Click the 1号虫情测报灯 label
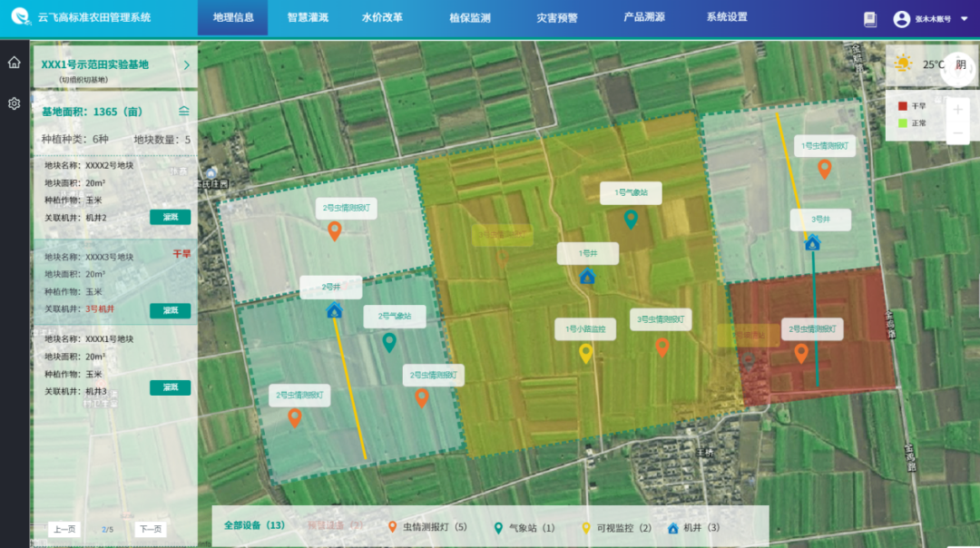This screenshot has width=980, height=548. [x=825, y=145]
